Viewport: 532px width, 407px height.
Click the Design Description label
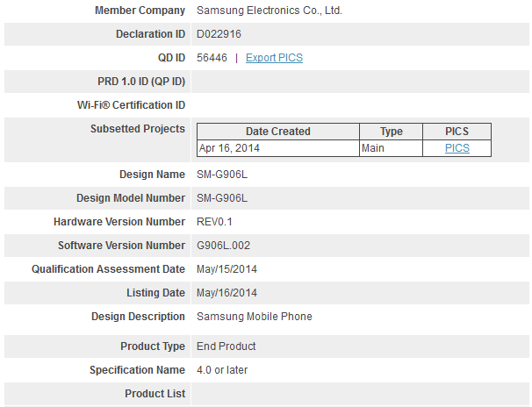pos(138,317)
